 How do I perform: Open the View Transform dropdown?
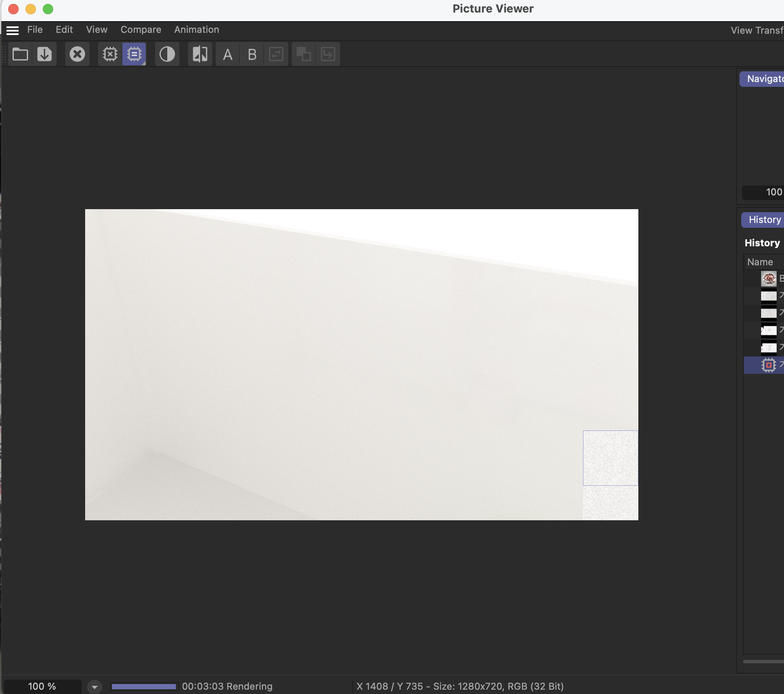[757, 30]
